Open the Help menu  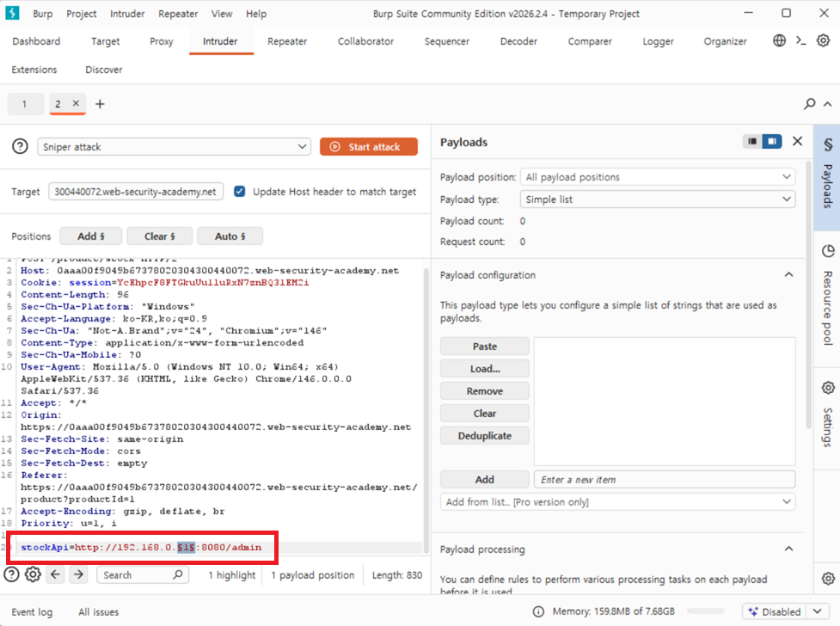point(256,14)
